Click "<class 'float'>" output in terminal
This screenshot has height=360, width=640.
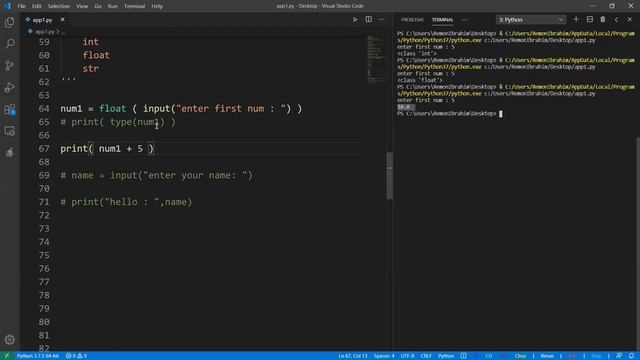point(420,80)
